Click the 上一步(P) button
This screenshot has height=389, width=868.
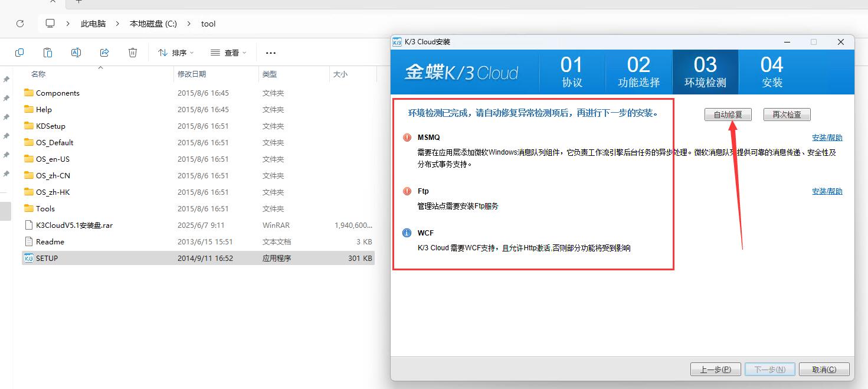[715, 370]
